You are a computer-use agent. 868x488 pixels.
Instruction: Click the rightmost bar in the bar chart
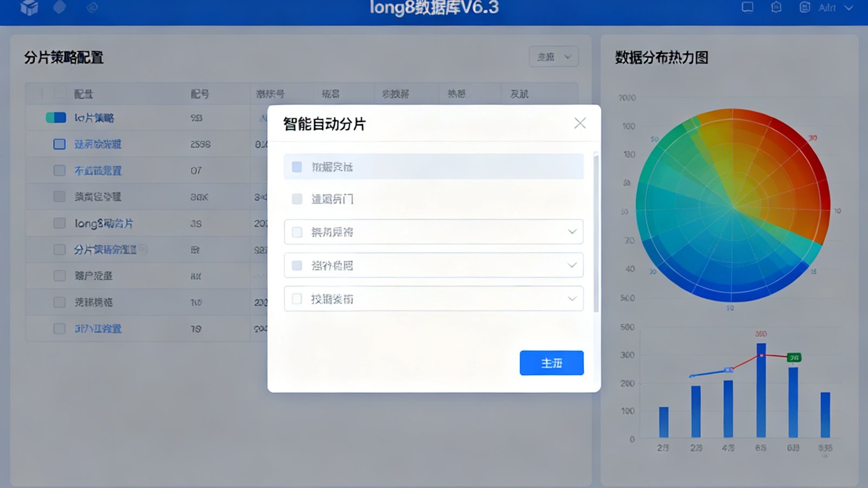pyautogui.click(x=825, y=415)
